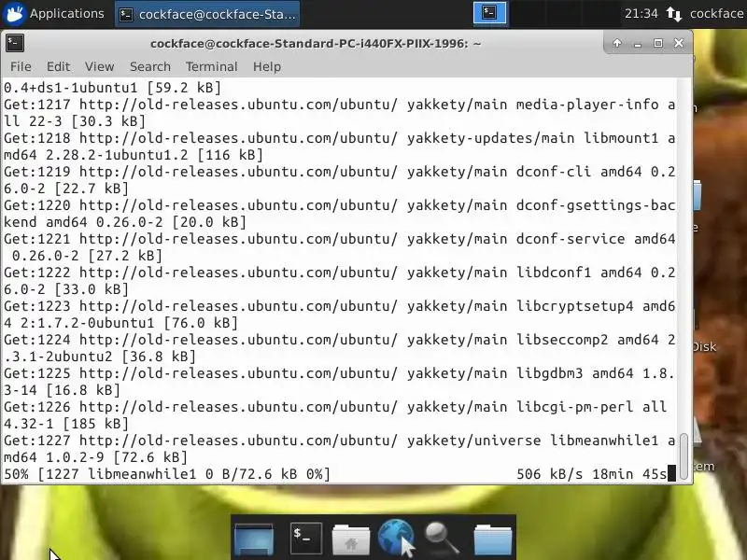Viewport: 747px width, 560px height.
Task: Open the cockface user menu in panel
Action: 716,14
